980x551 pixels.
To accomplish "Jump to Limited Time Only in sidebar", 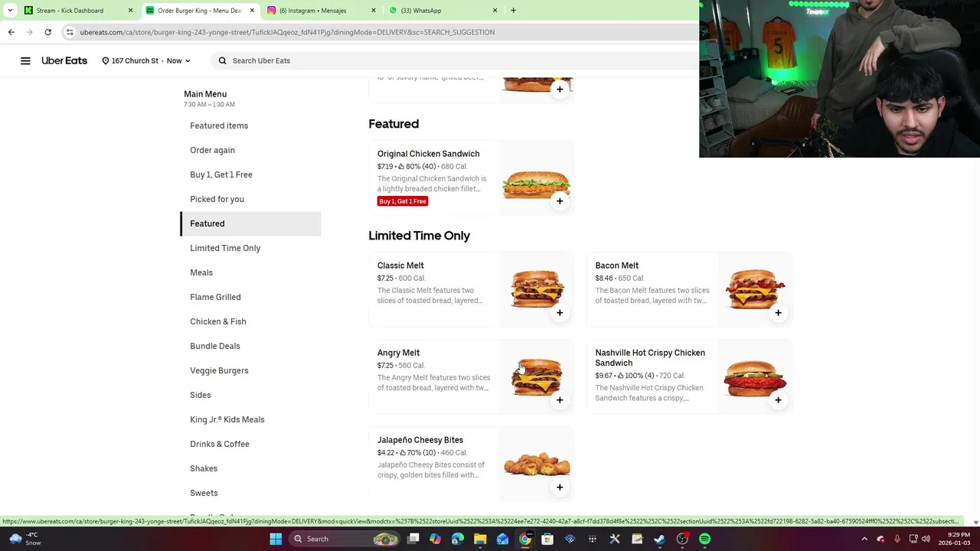I will coord(225,248).
